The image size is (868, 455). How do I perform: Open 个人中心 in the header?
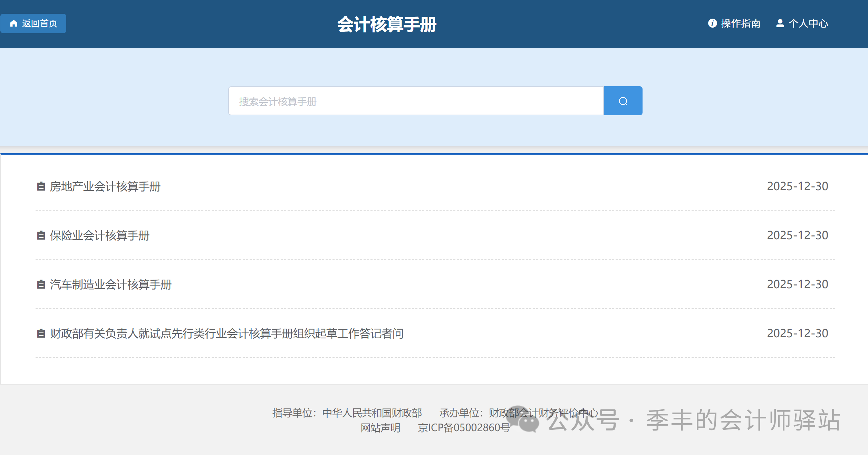click(808, 23)
